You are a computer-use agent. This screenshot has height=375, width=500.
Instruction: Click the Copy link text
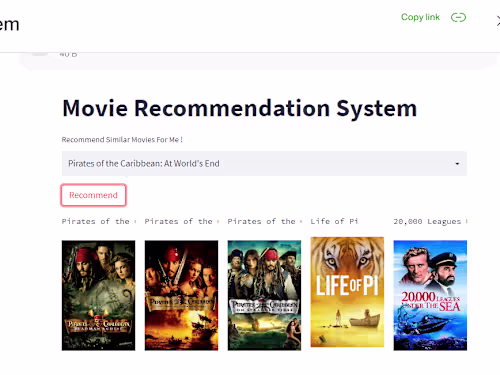420,17
